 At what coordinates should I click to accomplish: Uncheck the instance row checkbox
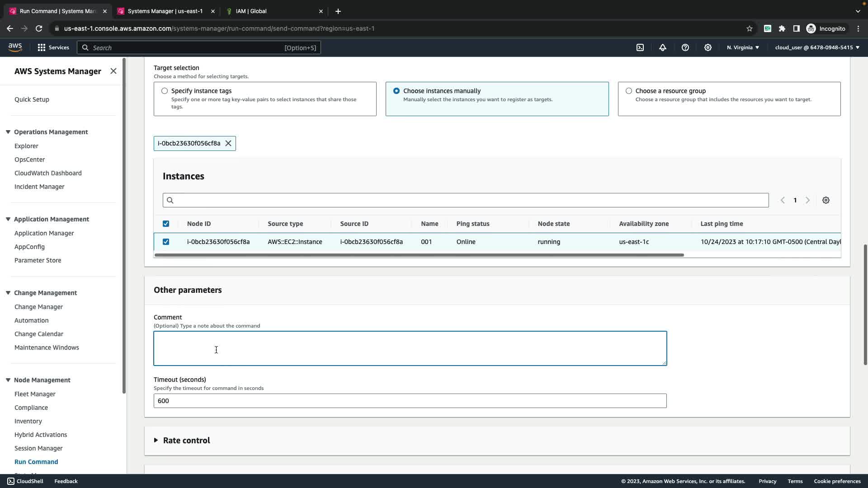point(166,242)
